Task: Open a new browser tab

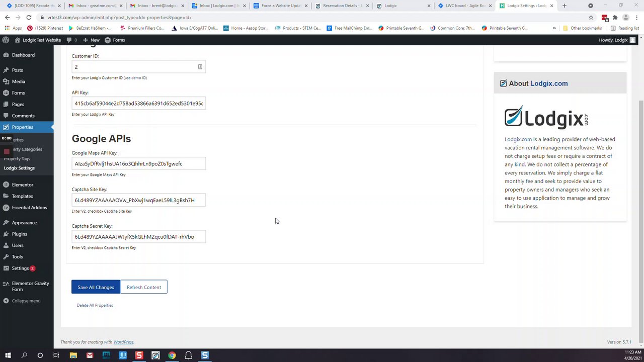Action: [x=564, y=6]
